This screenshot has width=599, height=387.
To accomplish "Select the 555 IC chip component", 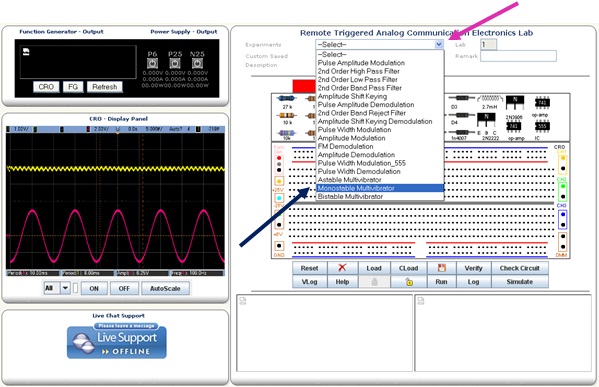I will [542, 126].
